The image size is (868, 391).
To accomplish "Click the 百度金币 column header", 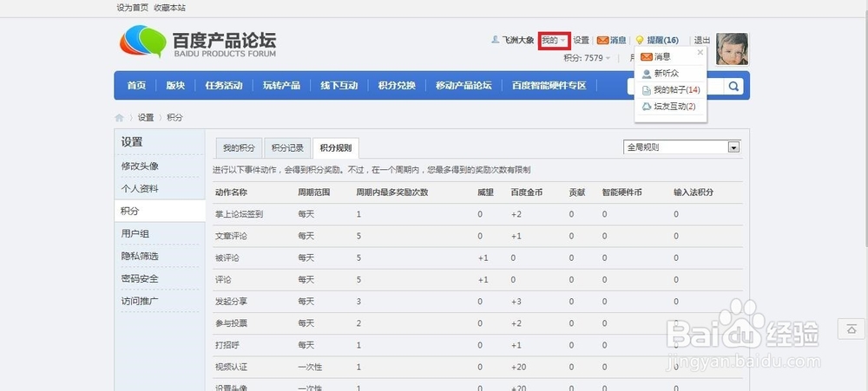I will 527,192.
